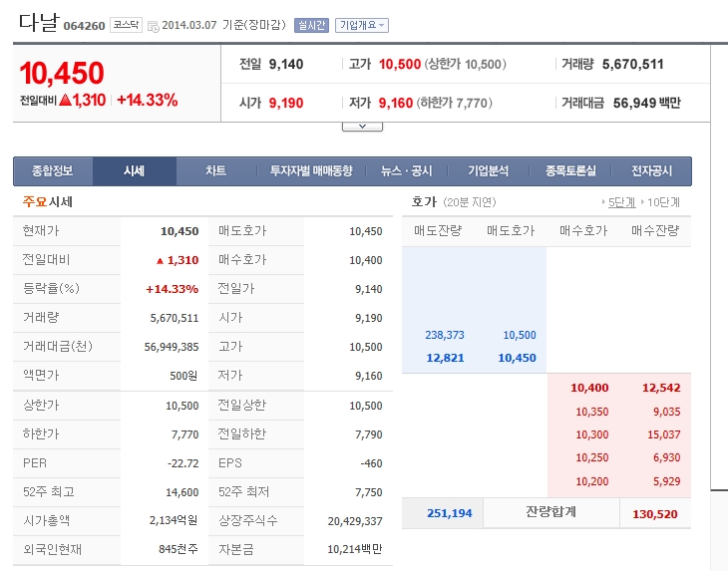The image size is (728, 571).
Task: Click the 액면가 value 500원
Action: click(x=183, y=376)
